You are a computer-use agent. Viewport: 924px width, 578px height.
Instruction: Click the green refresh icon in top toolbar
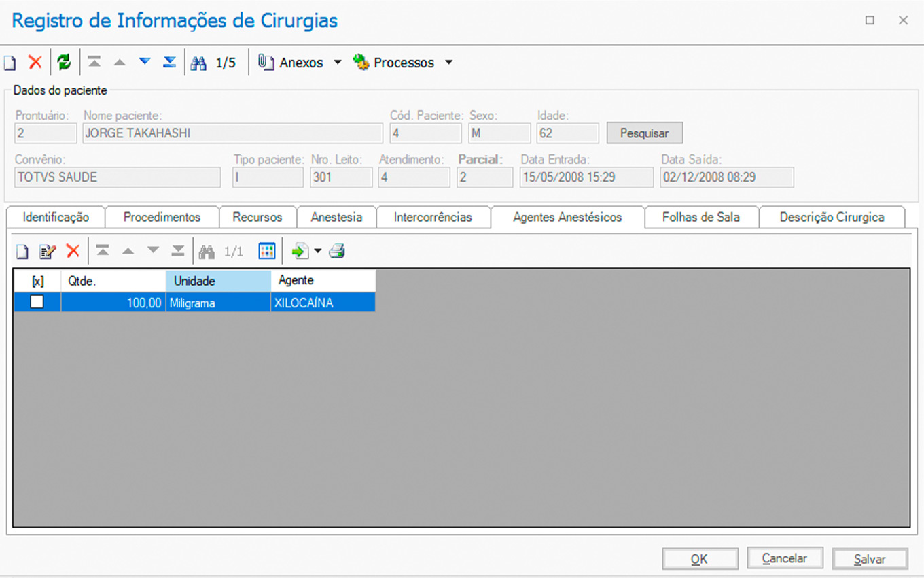click(x=64, y=63)
